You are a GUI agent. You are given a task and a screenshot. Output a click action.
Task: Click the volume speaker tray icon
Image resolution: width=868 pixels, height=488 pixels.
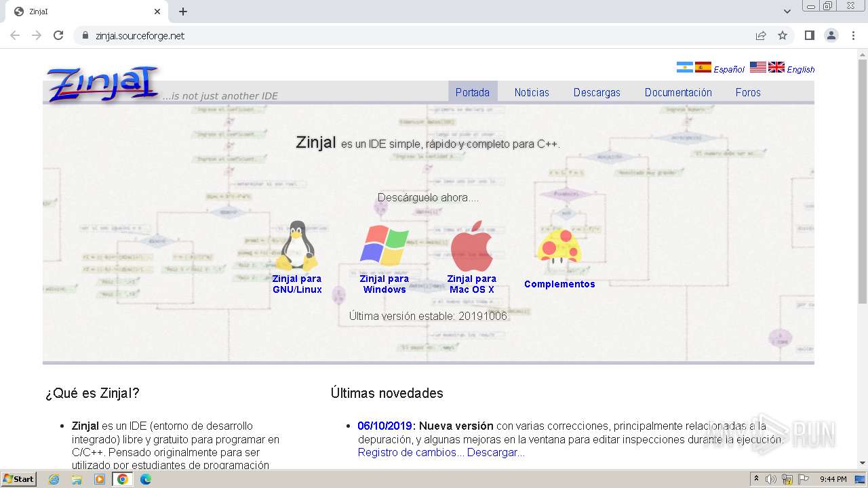(x=771, y=479)
